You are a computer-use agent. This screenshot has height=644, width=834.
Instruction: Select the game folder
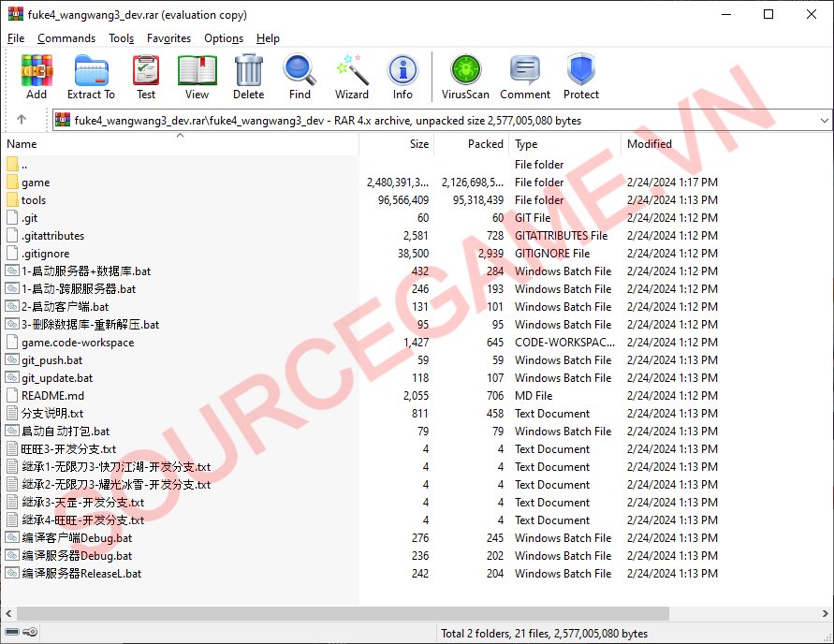pos(36,183)
